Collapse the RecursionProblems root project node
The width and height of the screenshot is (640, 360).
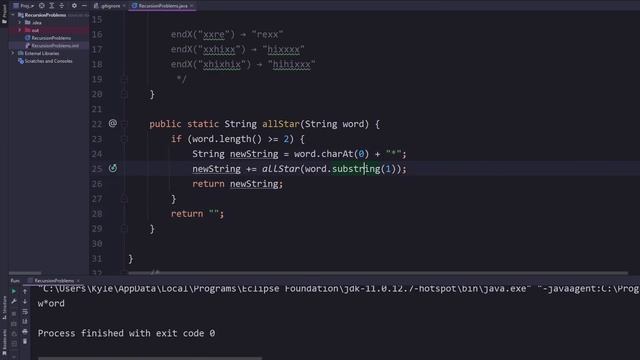[13, 15]
